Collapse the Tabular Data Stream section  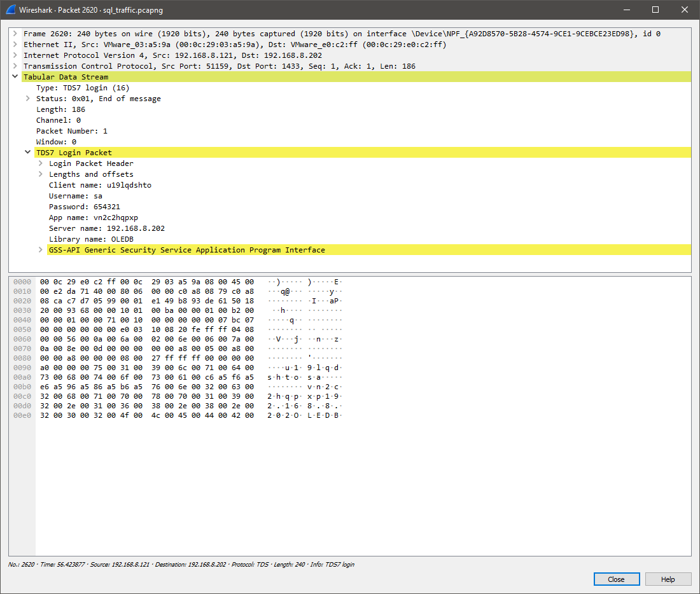click(15, 77)
